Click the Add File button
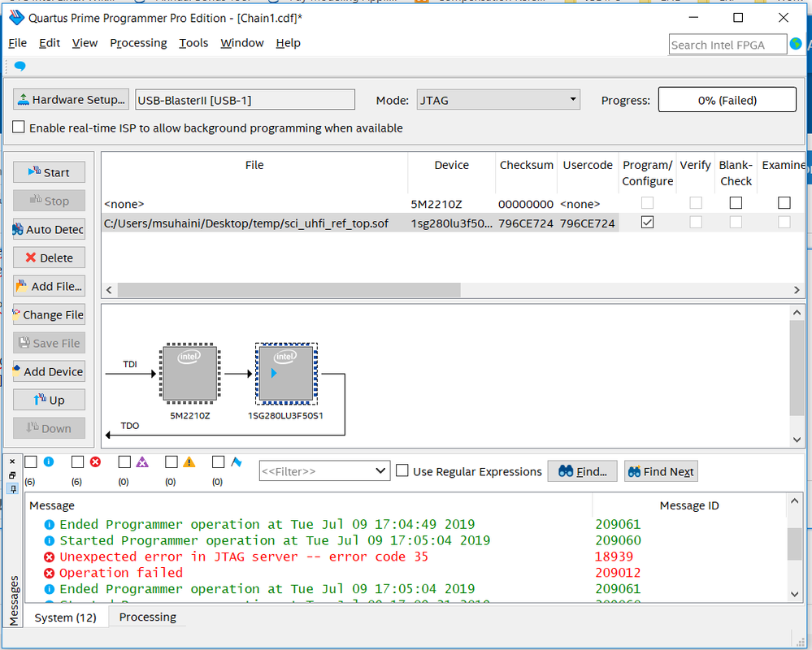The width and height of the screenshot is (812, 650). [49, 286]
